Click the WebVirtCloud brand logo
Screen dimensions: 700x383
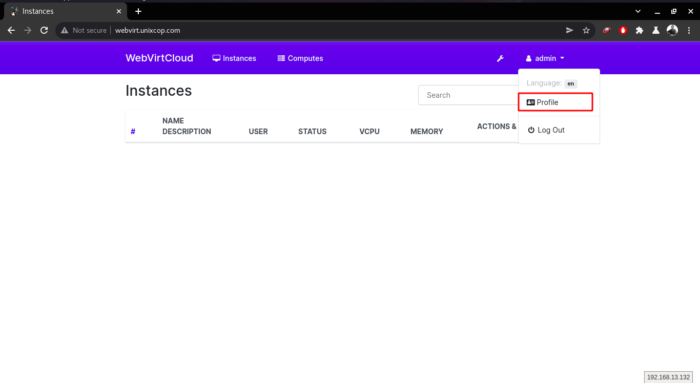pos(159,58)
